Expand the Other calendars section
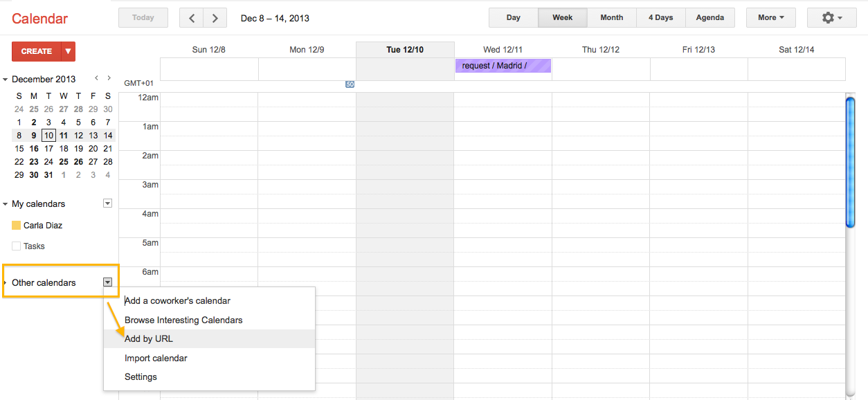This screenshot has height=400, width=868. (x=6, y=282)
